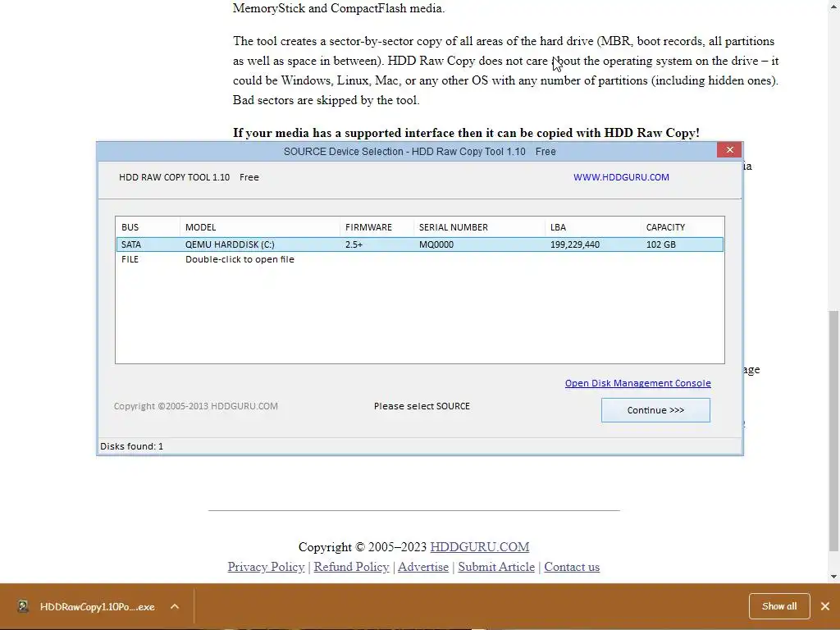This screenshot has height=630, width=840.
Task: Click the HDDRawCopy exe file icon
Action: point(23,606)
